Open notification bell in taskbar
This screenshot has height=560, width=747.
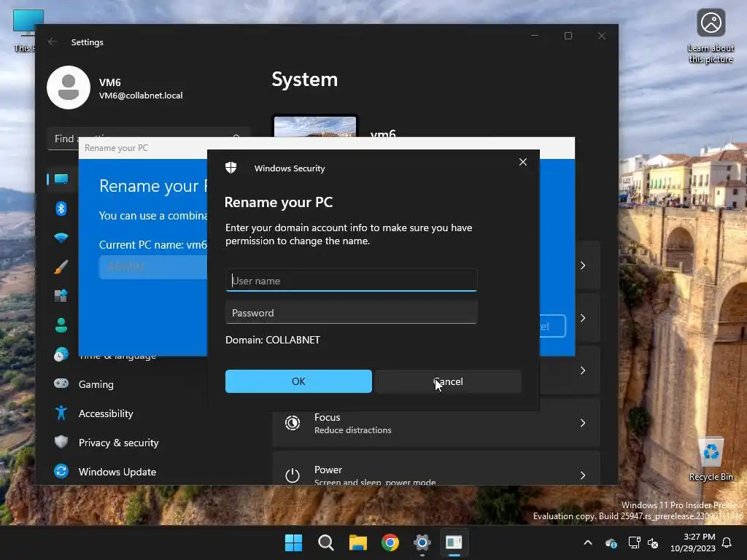[727, 542]
